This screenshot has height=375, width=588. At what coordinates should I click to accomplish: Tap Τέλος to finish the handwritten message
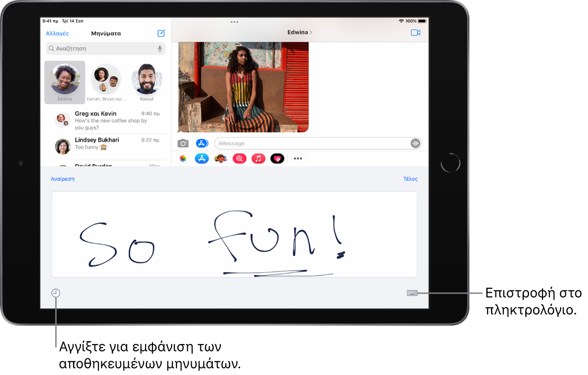click(x=410, y=179)
